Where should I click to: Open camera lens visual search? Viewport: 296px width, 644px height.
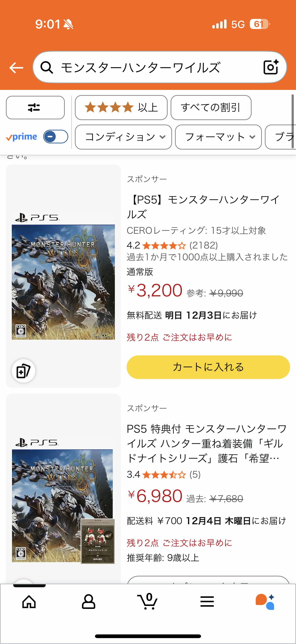[271, 67]
